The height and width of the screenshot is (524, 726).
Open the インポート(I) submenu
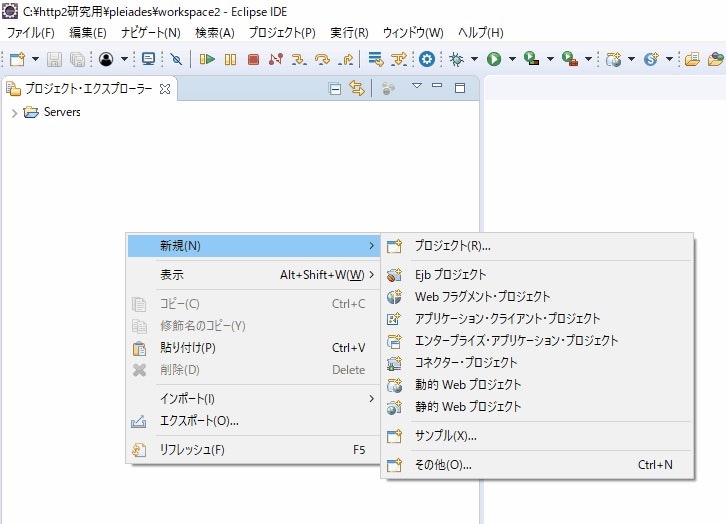click(253, 399)
